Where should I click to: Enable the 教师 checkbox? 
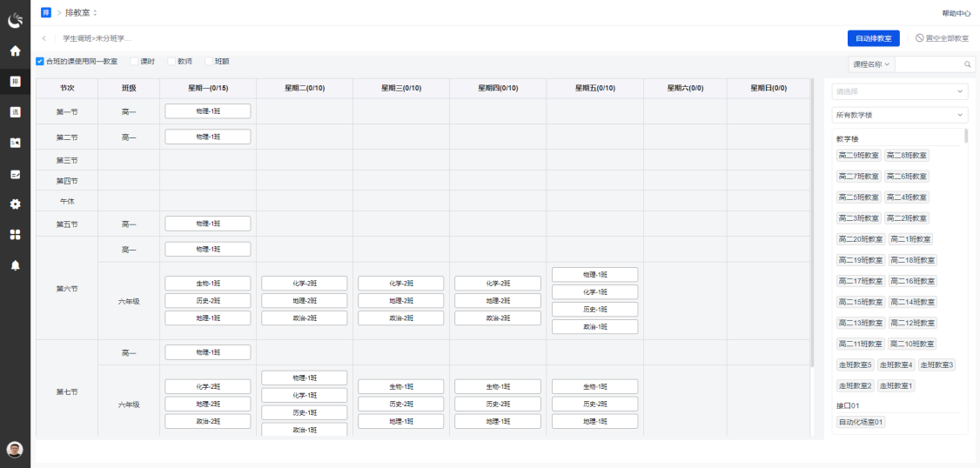click(171, 62)
